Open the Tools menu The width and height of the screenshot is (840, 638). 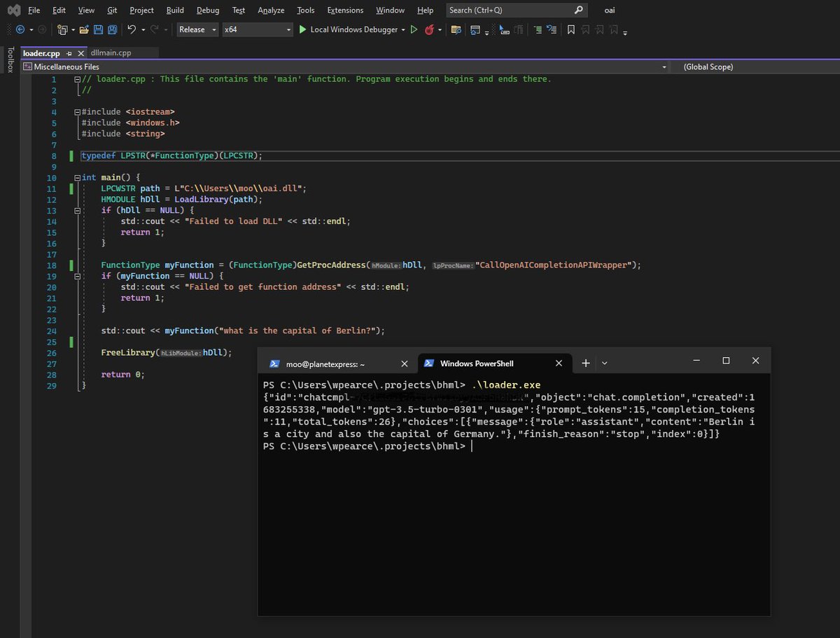305,10
